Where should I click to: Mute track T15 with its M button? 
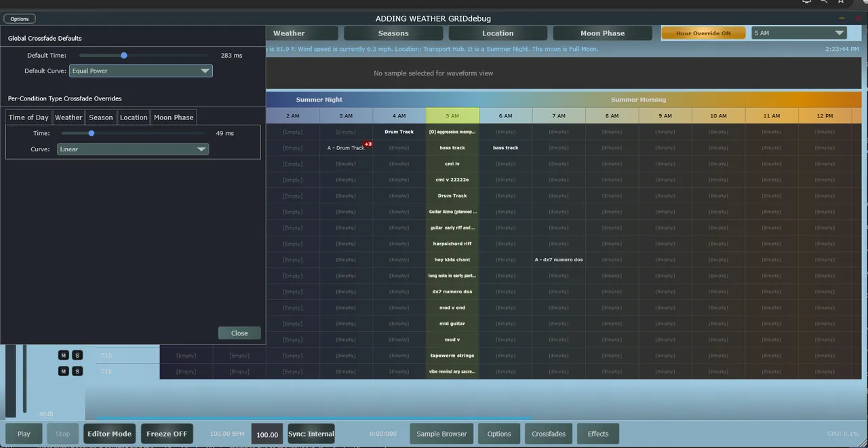pyautogui.click(x=64, y=356)
